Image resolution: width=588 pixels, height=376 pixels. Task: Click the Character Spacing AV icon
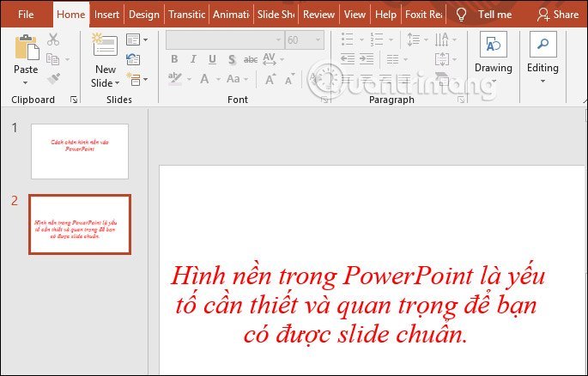pos(270,59)
